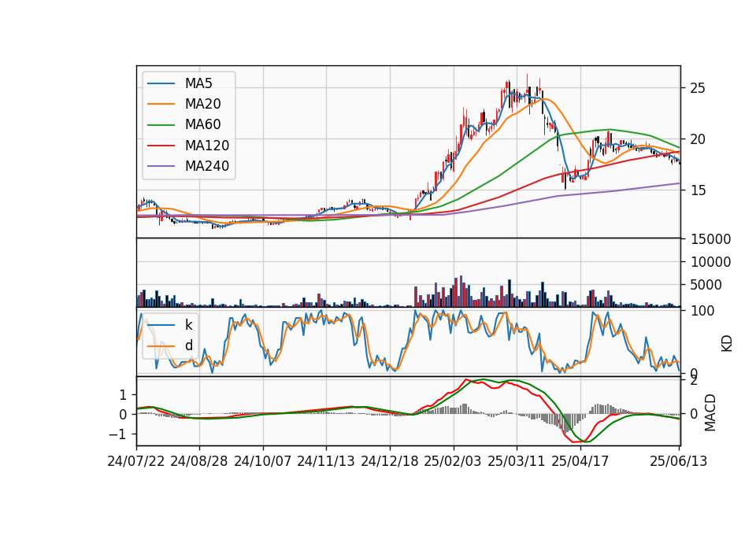The width and height of the screenshot is (756, 543).
Task: Click the MACD axis title
Action: point(710,412)
